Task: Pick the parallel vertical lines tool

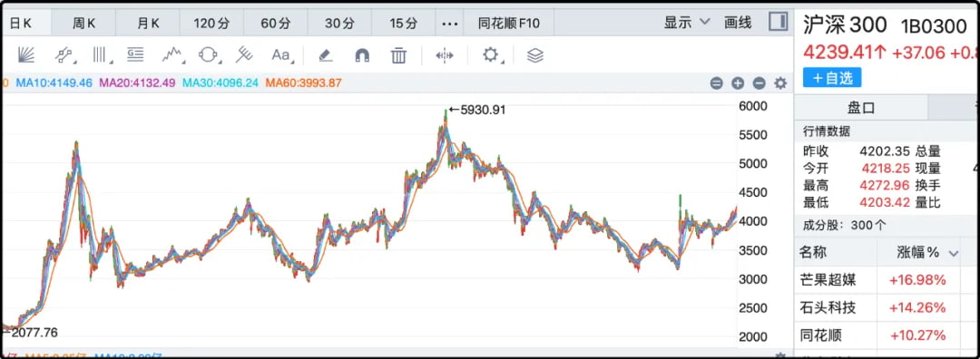Action: coord(100,55)
